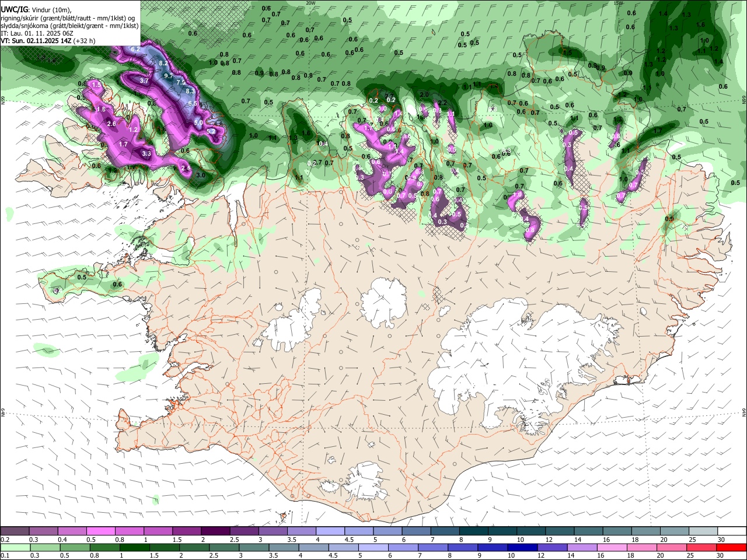Click the 2.6 snowfall value
This screenshot has height=560, width=747.
(112, 124)
